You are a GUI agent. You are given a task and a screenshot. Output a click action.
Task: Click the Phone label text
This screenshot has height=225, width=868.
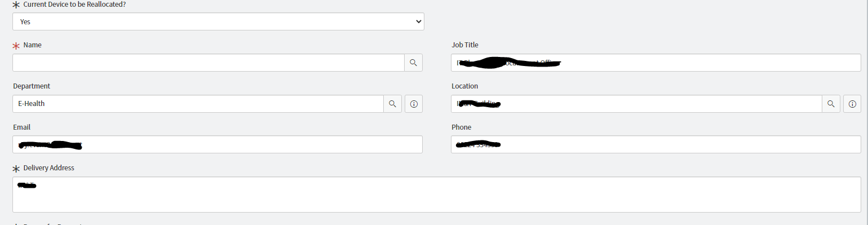(461, 127)
